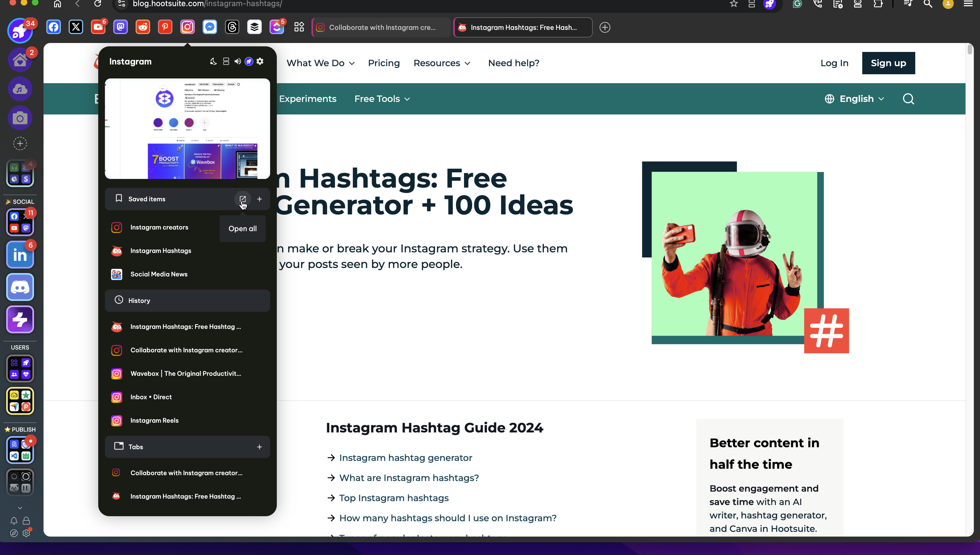Open the app grid widgets icon
Image resolution: width=980 pixels, height=555 pixels.
(x=299, y=27)
